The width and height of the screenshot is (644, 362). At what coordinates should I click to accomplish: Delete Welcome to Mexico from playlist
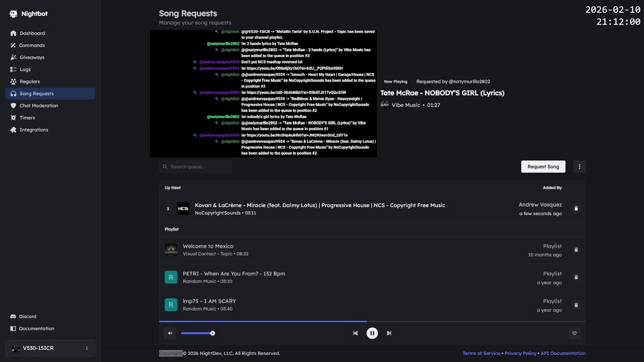point(576,249)
